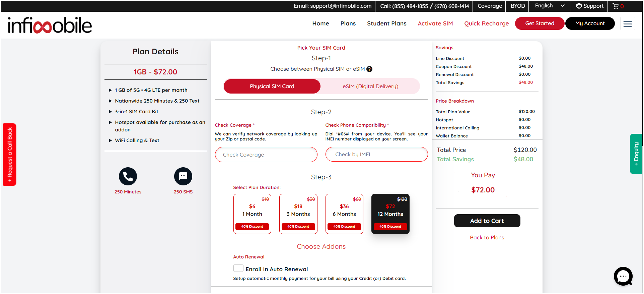
Task: Expand Nationwide 250 Minutes & 250 Text bullet
Action: coord(110,101)
